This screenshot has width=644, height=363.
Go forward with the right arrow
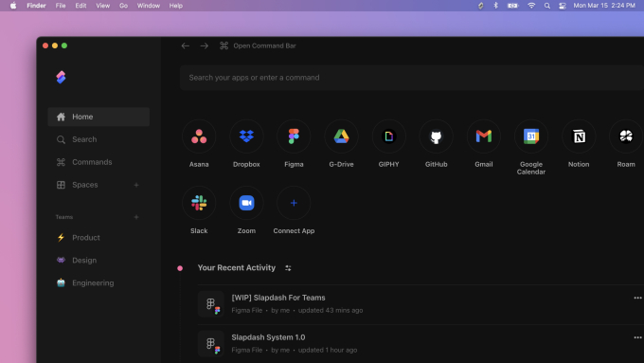click(205, 45)
